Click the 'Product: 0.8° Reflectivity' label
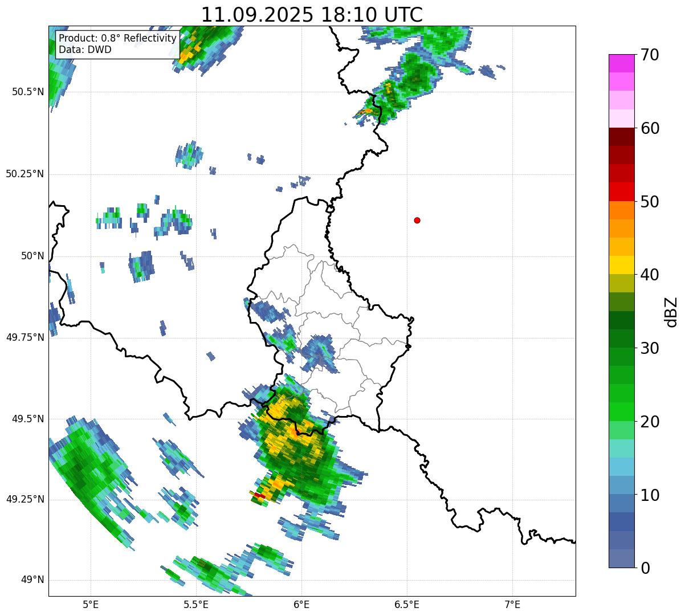Image resolution: width=685 pixels, height=616 pixels. 118,38
